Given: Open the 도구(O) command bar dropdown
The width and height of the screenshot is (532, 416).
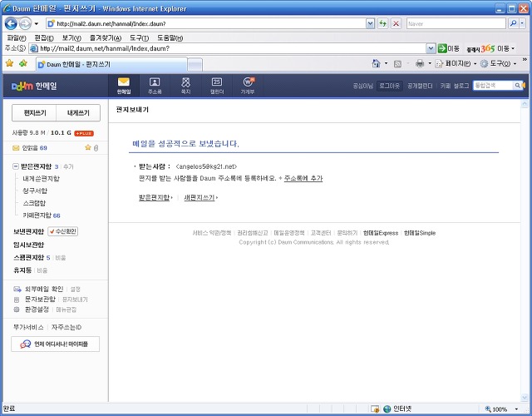Looking at the screenshot, I should pos(499,63).
